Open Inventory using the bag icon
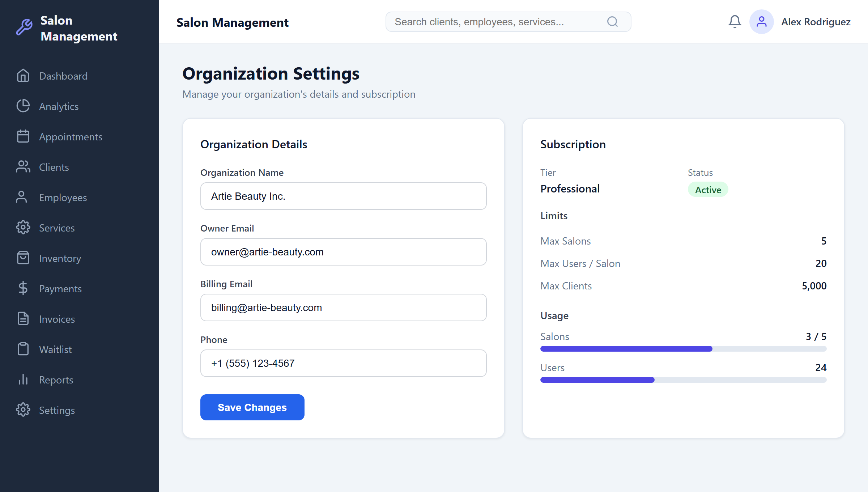This screenshot has width=868, height=492. click(23, 258)
